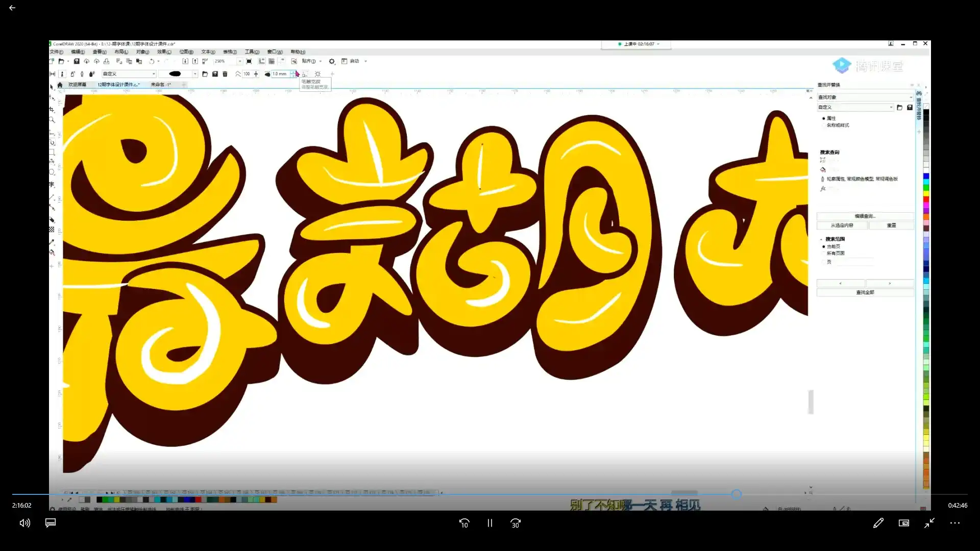Select the Zoom tool in toolbox

[52, 120]
